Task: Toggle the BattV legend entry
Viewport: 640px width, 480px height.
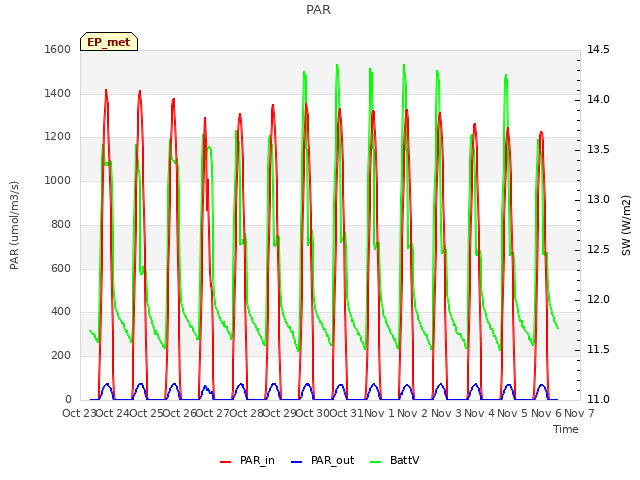Action: pos(394,461)
